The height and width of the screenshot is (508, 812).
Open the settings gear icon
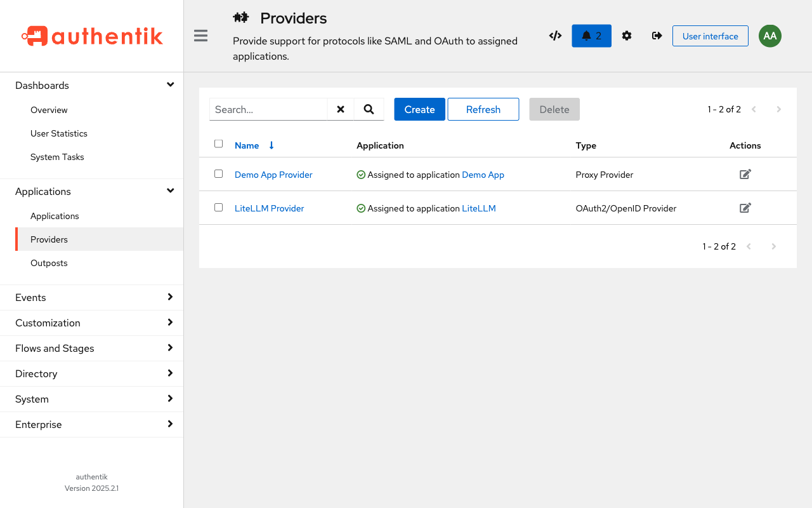[x=627, y=36]
